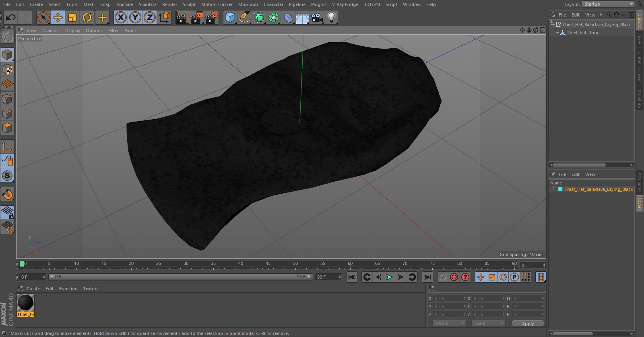The width and height of the screenshot is (644, 337).
Task: Open the Layout Startup dropdown
Action: click(x=608, y=4)
